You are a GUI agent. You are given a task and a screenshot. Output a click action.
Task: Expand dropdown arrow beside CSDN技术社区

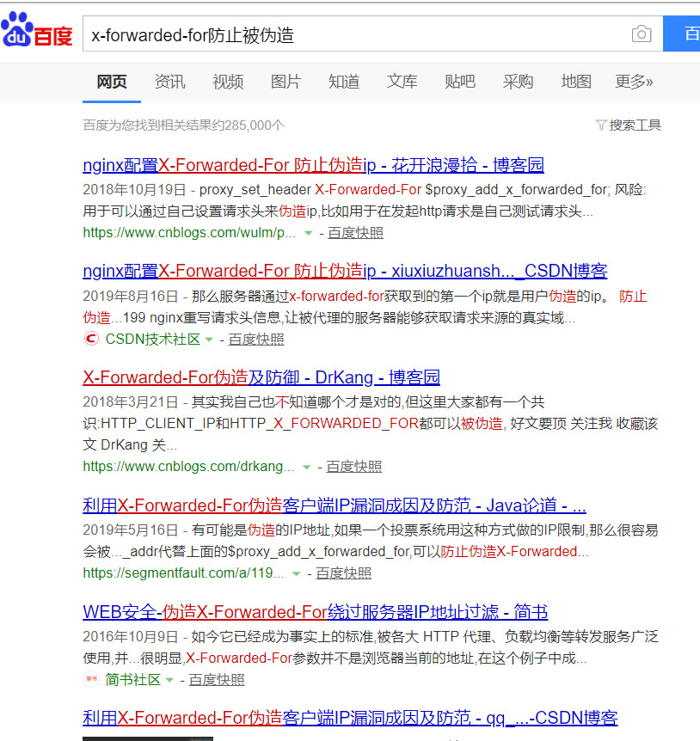(209, 340)
